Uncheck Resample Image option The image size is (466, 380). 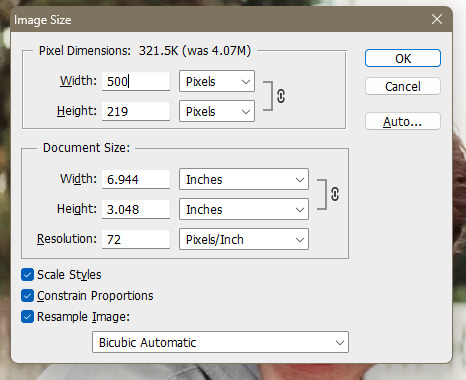click(27, 316)
